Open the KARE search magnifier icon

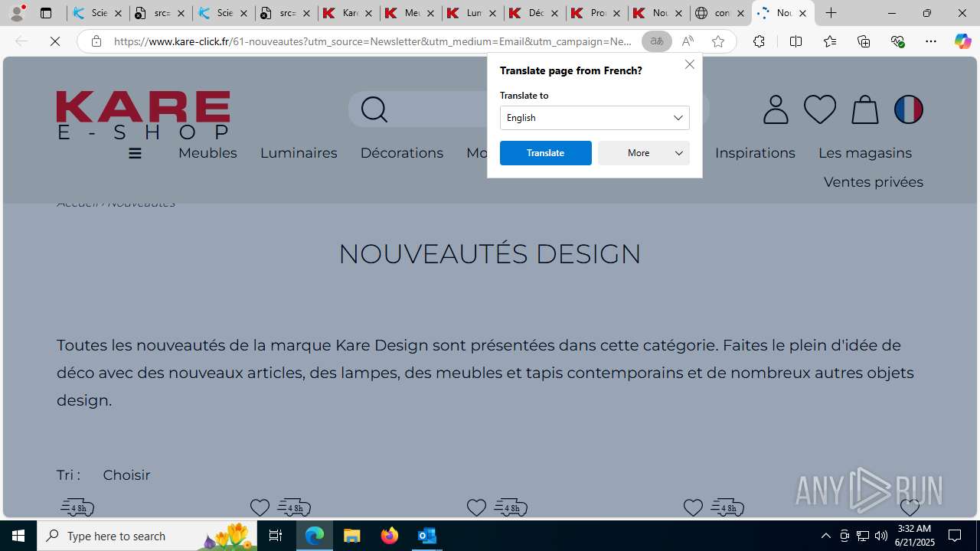pyautogui.click(x=374, y=109)
